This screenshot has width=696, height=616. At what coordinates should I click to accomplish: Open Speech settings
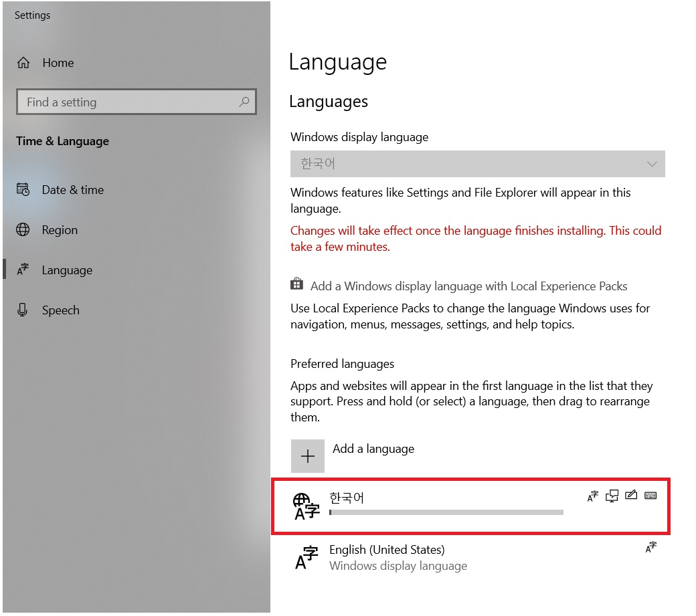pyautogui.click(x=61, y=310)
